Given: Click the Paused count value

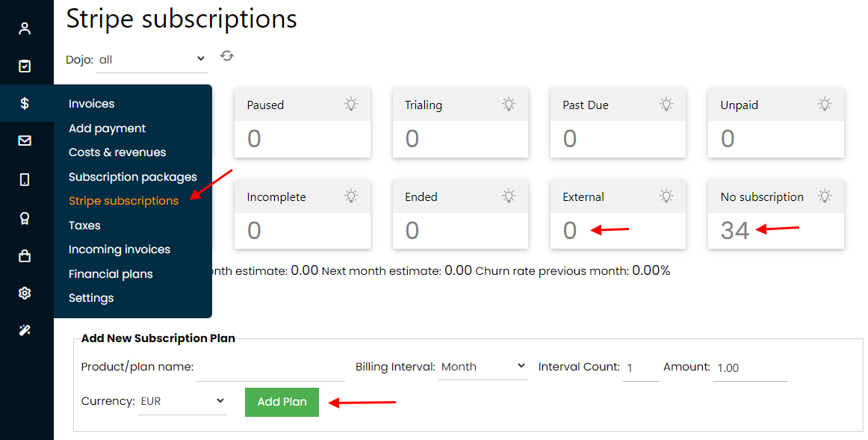Looking at the screenshot, I should click(x=254, y=138).
